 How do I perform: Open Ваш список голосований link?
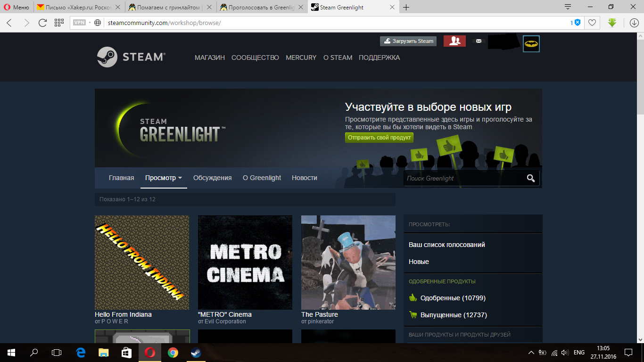point(446,245)
